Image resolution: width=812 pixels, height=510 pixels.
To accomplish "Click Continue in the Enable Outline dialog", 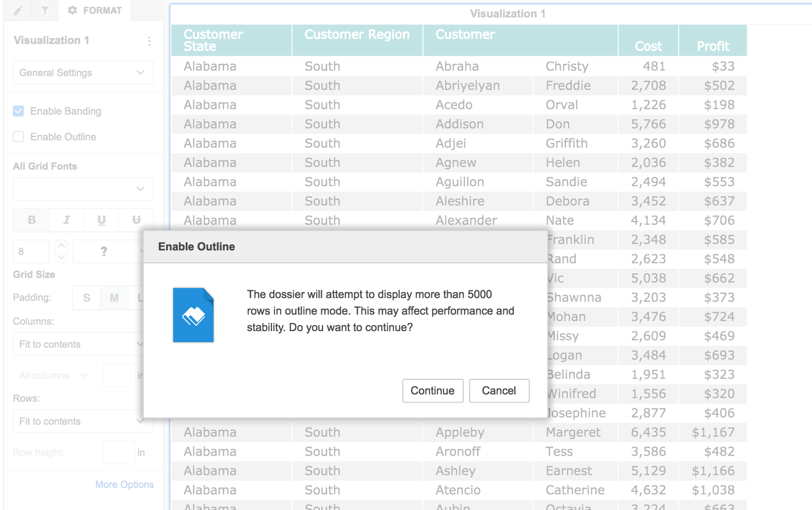I will (x=432, y=390).
